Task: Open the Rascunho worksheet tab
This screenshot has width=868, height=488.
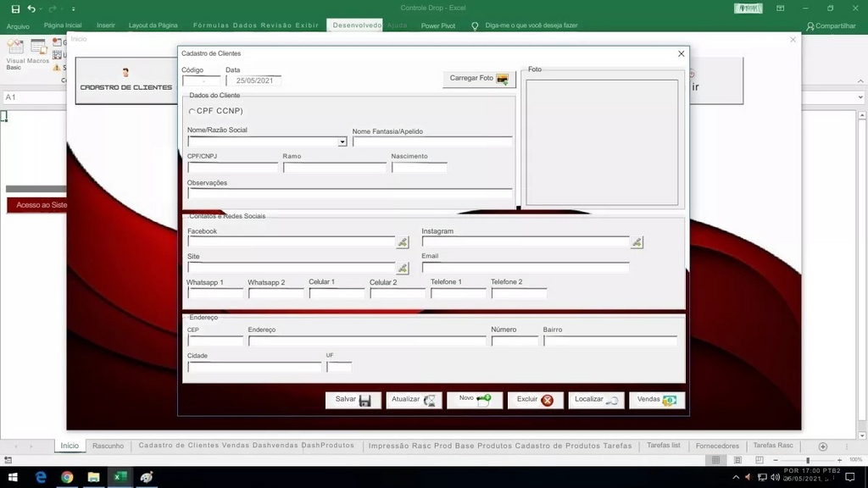Action: coord(108,446)
